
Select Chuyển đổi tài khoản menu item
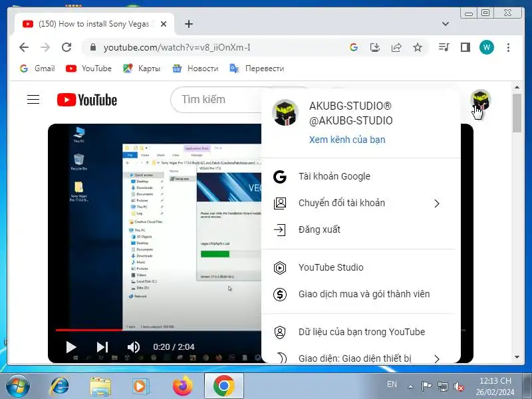(x=361, y=203)
